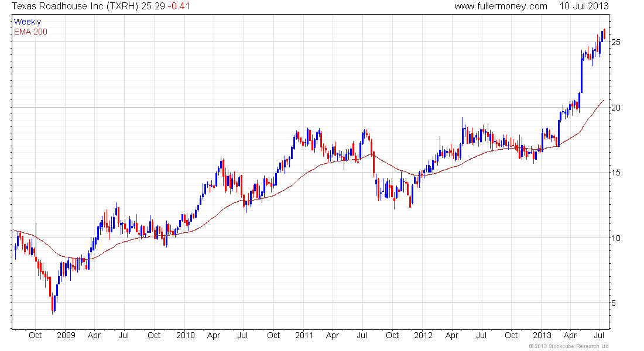Click the price level 5 axis label
The height and width of the screenshot is (351, 644).
pos(614,304)
